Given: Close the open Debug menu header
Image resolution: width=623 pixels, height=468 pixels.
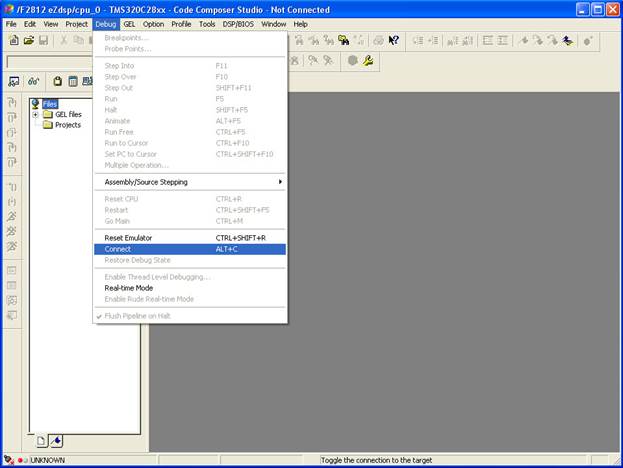Looking at the screenshot, I should coord(106,24).
